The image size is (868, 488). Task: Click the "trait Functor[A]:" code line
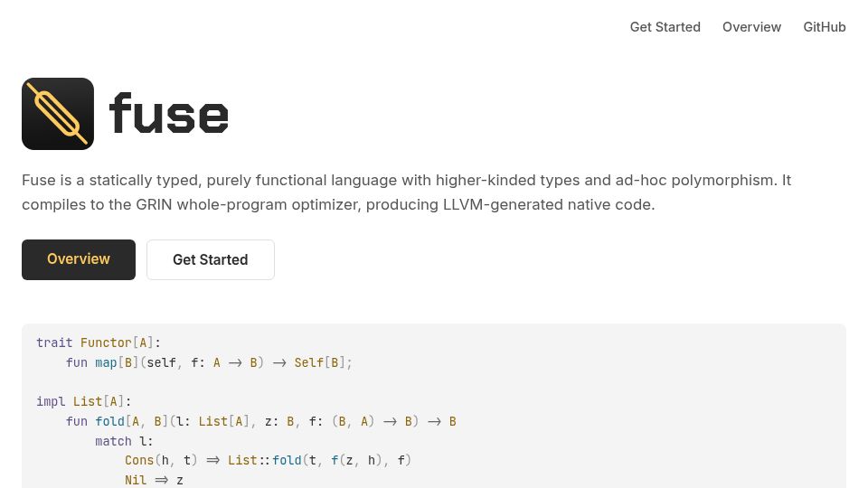[x=99, y=343]
